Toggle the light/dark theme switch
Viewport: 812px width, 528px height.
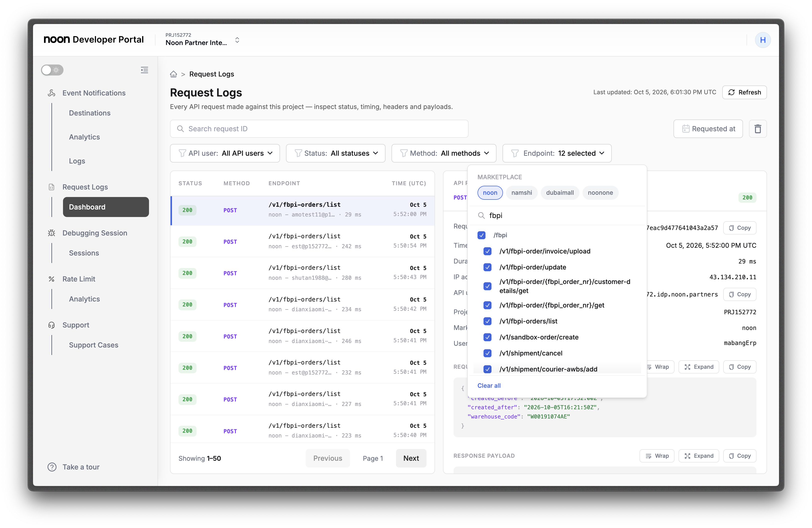pyautogui.click(x=52, y=70)
